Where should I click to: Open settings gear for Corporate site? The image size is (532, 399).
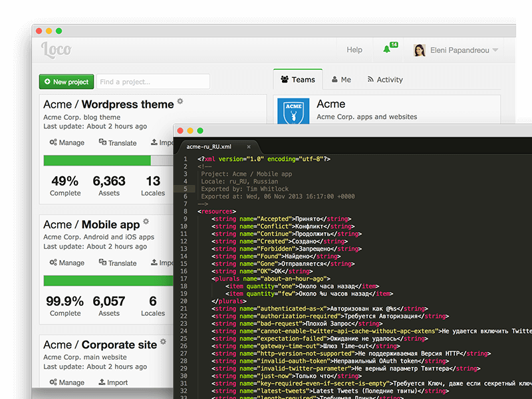pos(164,342)
